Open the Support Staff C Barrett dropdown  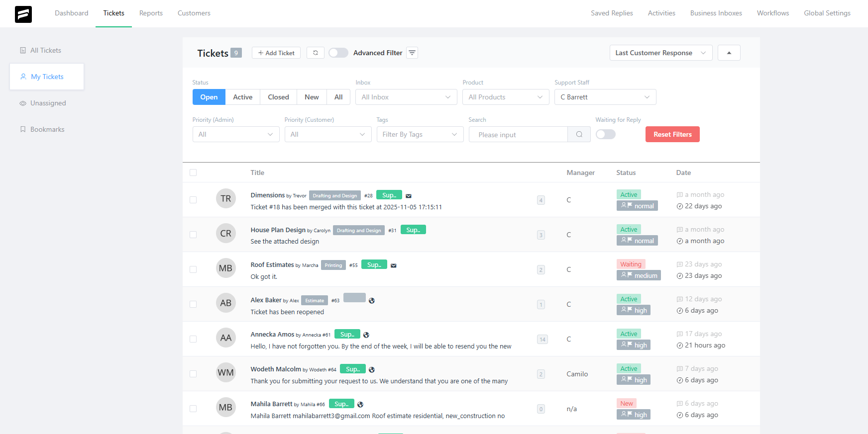(x=605, y=97)
